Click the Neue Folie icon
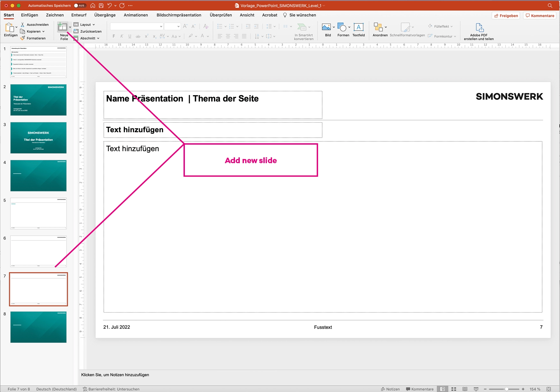Viewport: 560px width, 392px height. click(63, 27)
